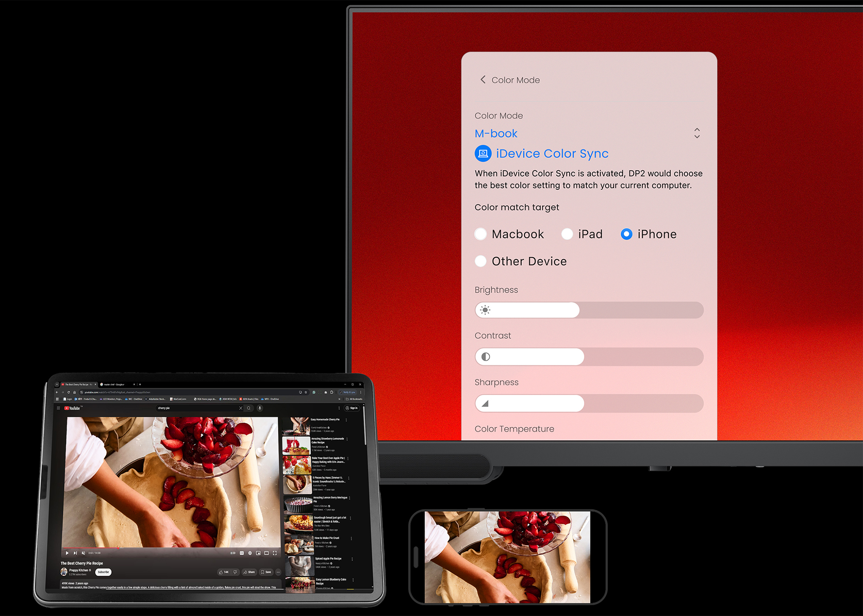Choose the Other Device radio option
863x616 pixels.
(481, 261)
